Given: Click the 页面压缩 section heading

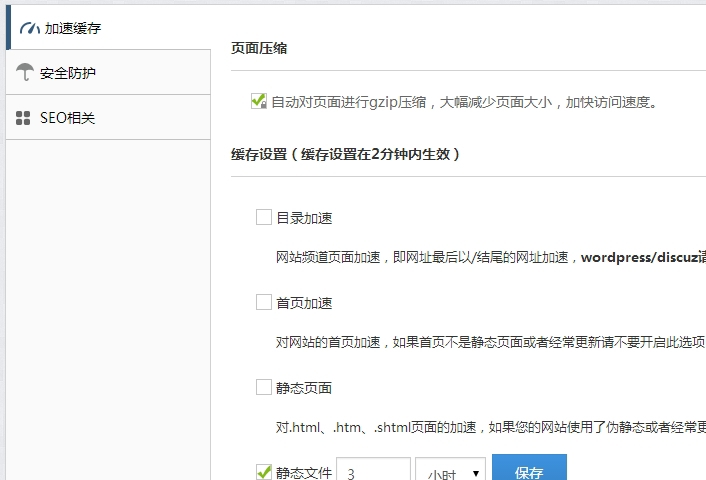Looking at the screenshot, I should point(259,48).
